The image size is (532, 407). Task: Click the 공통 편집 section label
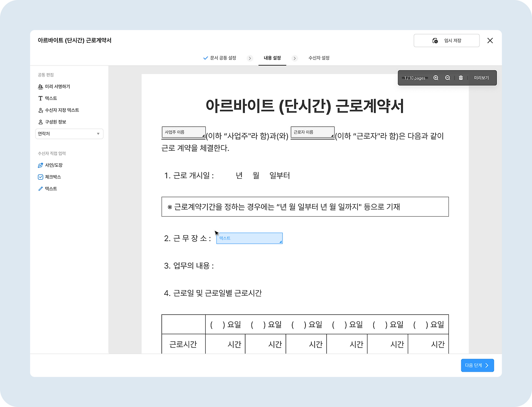[x=46, y=75]
